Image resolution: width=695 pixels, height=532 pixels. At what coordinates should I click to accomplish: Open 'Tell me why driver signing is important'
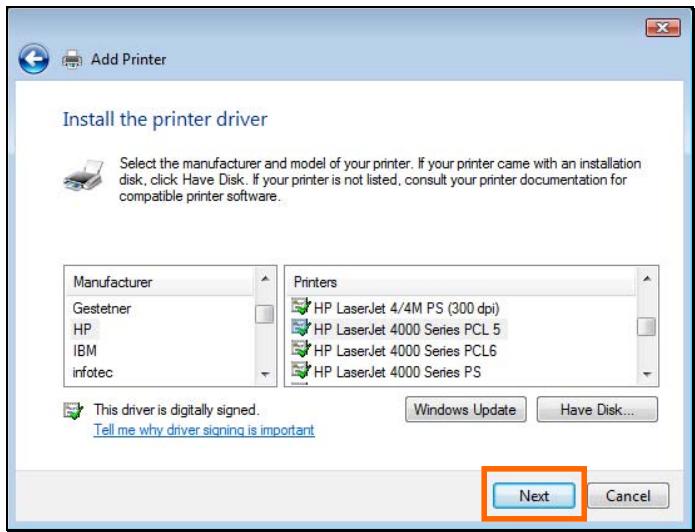[x=204, y=430]
